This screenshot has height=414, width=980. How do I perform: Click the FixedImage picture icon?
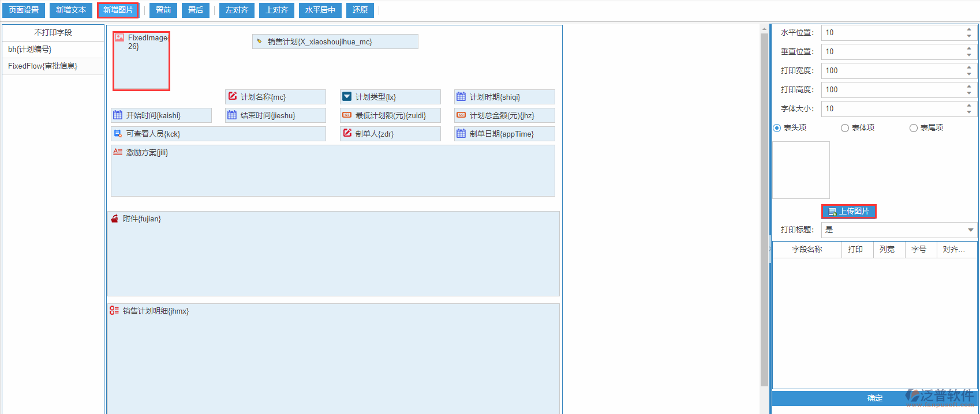pos(119,37)
